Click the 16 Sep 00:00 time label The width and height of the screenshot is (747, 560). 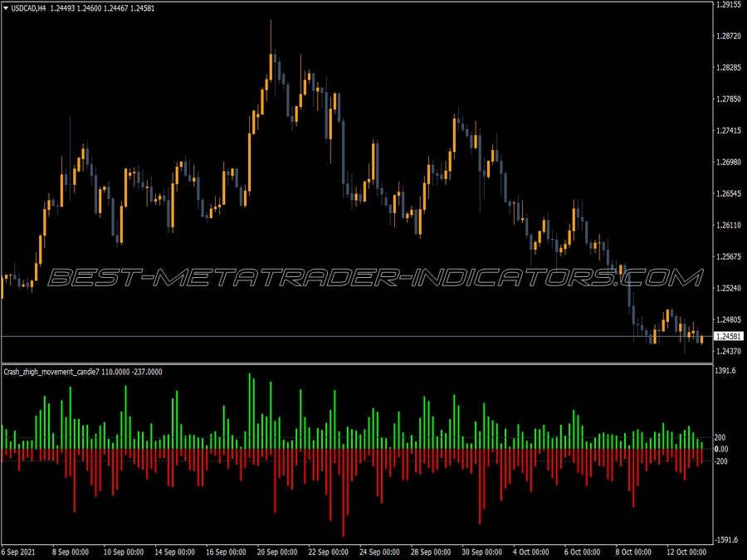pos(226,552)
